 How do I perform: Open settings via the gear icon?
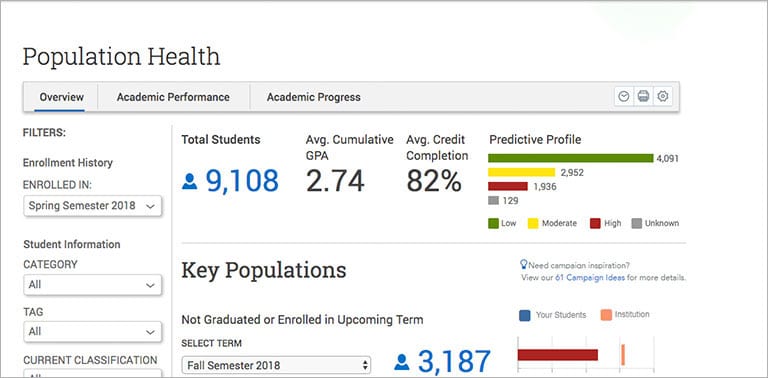663,96
